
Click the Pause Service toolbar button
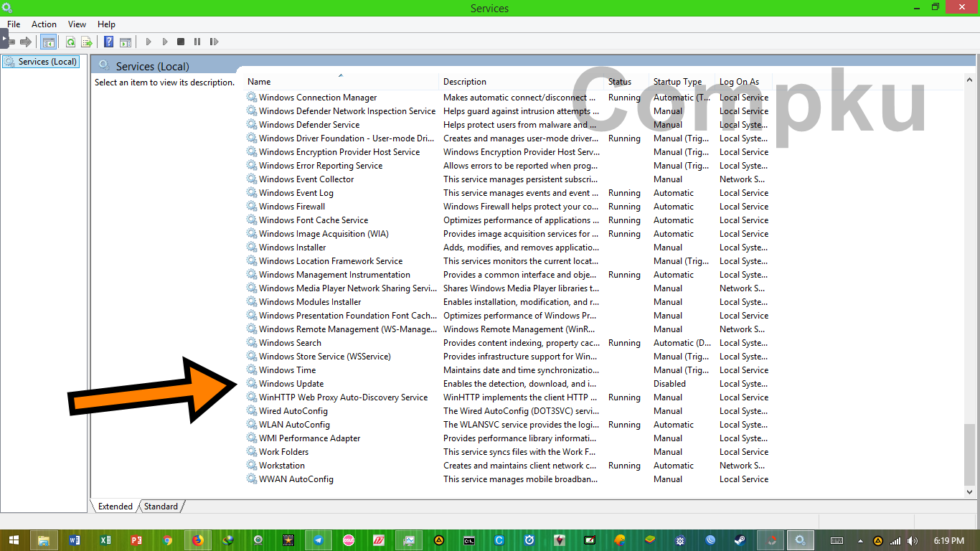pyautogui.click(x=197, y=42)
